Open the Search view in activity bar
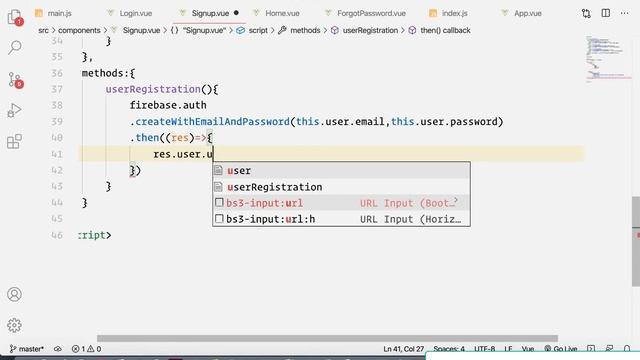The height and width of the screenshot is (360, 640). coord(15,48)
